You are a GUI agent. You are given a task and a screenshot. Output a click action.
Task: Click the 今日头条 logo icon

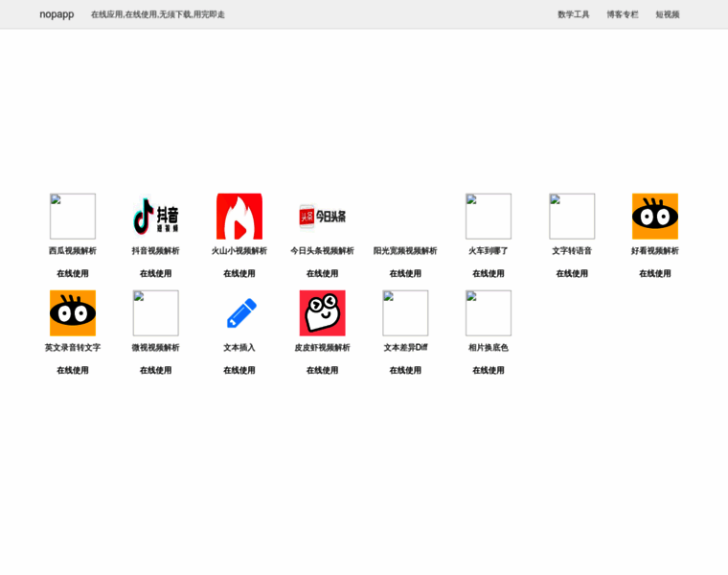pyautogui.click(x=322, y=217)
